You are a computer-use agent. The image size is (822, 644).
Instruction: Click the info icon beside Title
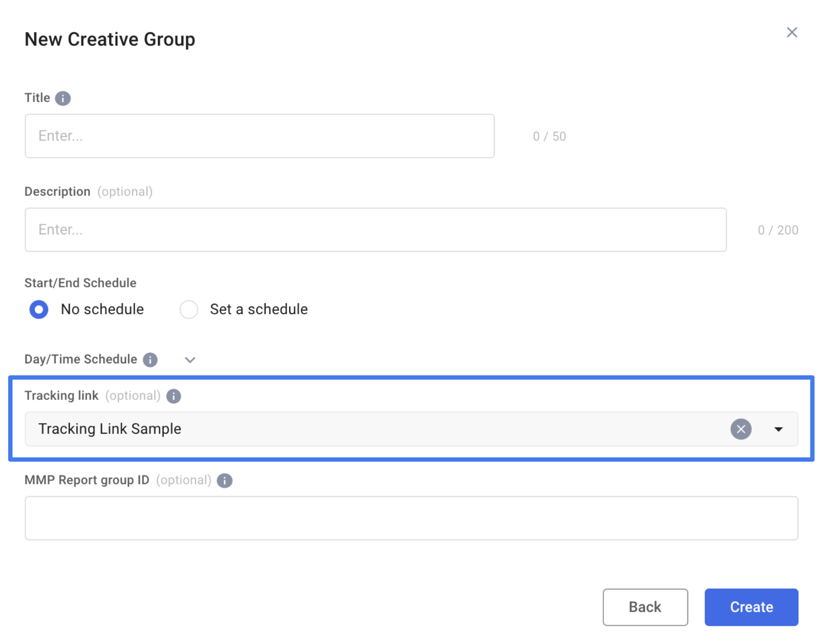point(63,98)
